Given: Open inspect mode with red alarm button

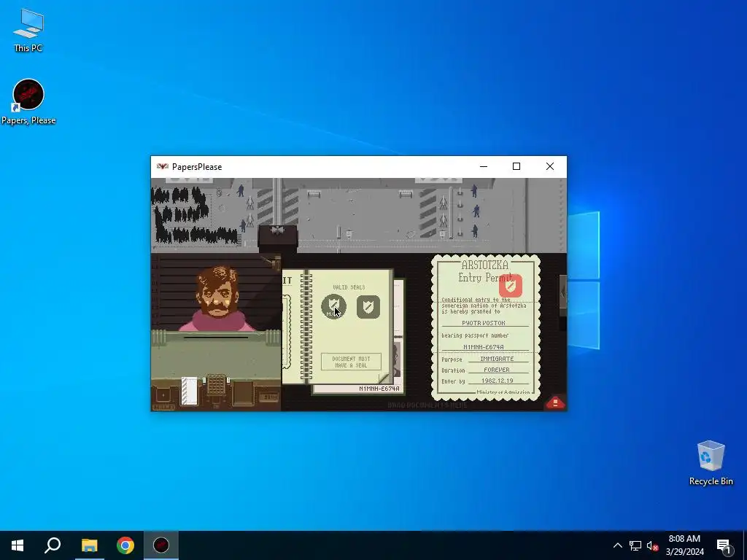Looking at the screenshot, I should [x=555, y=402].
